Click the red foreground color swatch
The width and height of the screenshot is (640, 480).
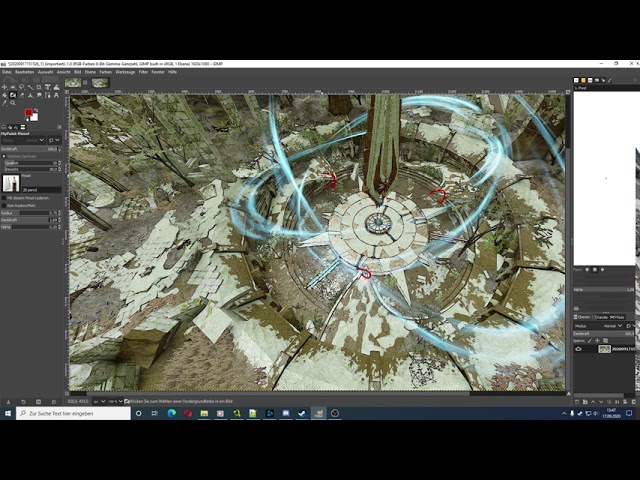(28, 112)
